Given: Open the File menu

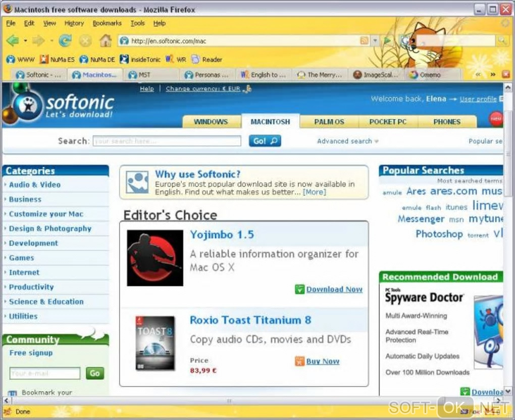Looking at the screenshot, I should coord(11,23).
